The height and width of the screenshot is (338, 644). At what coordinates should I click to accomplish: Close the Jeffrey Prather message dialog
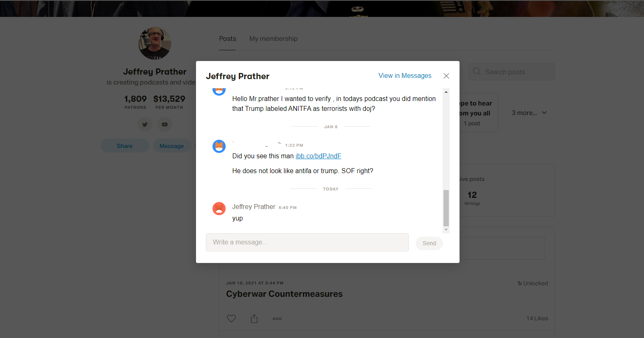(x=446, y=76)
